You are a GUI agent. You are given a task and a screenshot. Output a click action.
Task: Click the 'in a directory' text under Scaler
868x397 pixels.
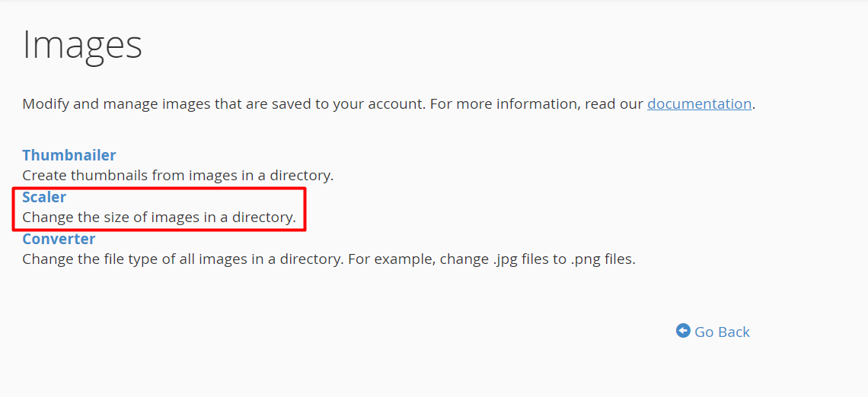[x=245, y=218]
